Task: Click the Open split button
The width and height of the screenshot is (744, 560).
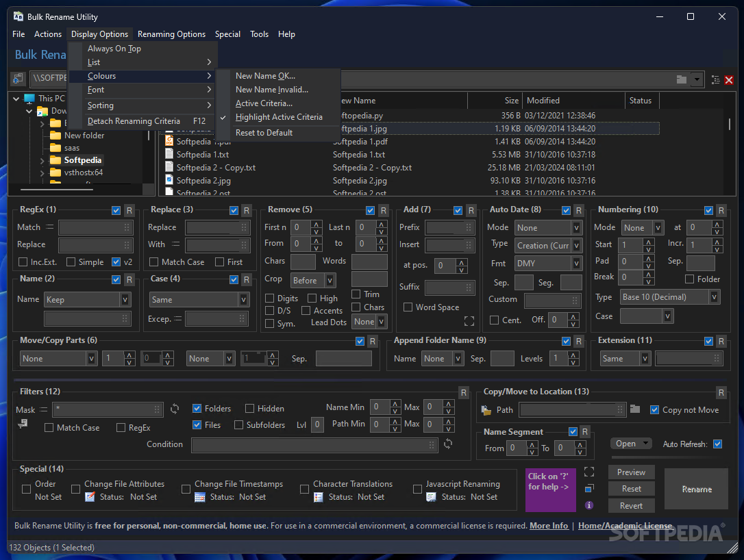Action: (x=631, y=444)
